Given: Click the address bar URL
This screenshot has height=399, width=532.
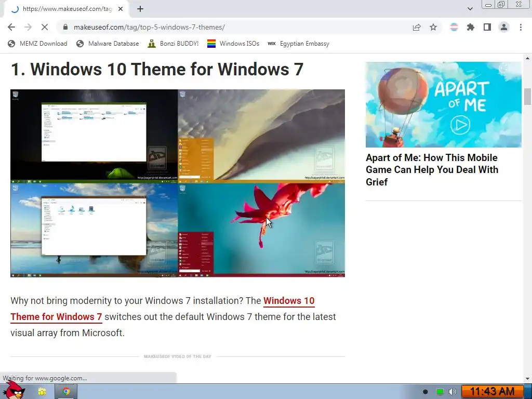Looking at the screenshot, I should click(149, 27).
